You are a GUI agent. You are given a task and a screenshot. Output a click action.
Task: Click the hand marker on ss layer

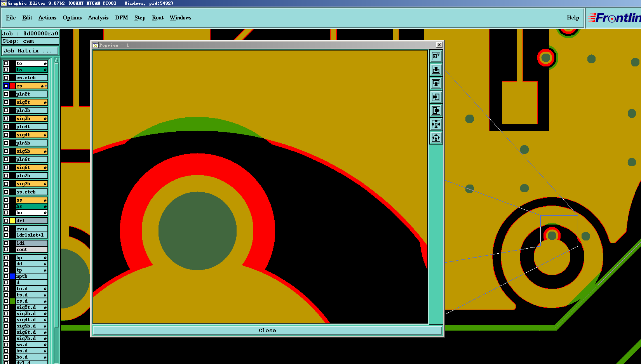pyautogui.click(x=45, y=200)
